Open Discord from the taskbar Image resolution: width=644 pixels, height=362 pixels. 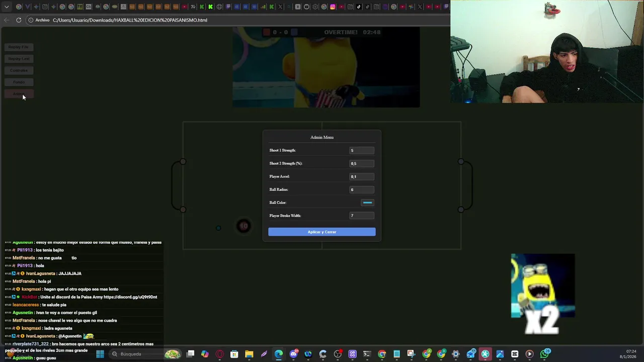pos(294,354)
